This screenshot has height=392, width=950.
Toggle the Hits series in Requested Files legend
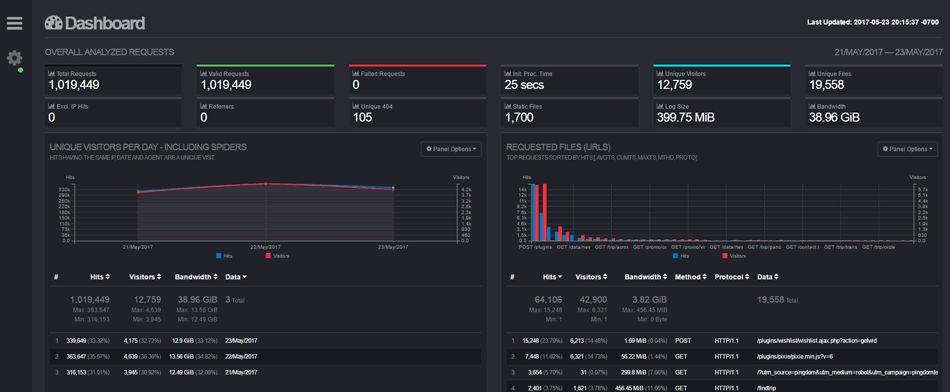click(680, 256)
